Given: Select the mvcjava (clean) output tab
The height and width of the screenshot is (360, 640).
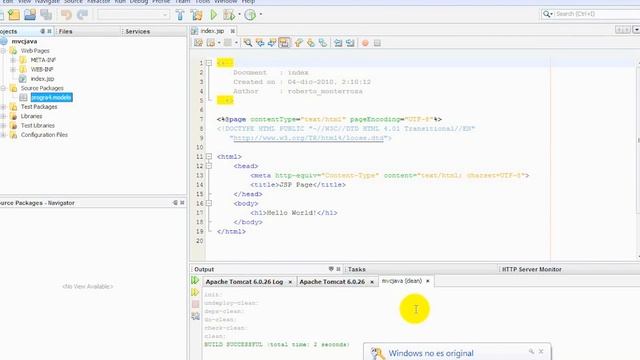Looking at the screenshot, I should click(402, 281).
